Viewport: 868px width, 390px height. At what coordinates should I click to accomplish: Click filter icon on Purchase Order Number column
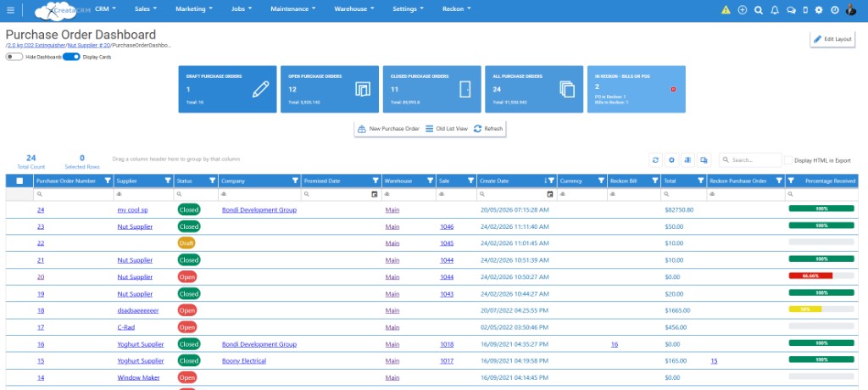[108, 181]
